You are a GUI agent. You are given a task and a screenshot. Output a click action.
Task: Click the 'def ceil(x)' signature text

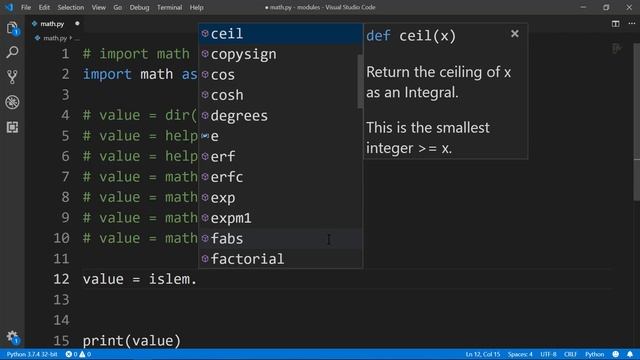(411, 36)
